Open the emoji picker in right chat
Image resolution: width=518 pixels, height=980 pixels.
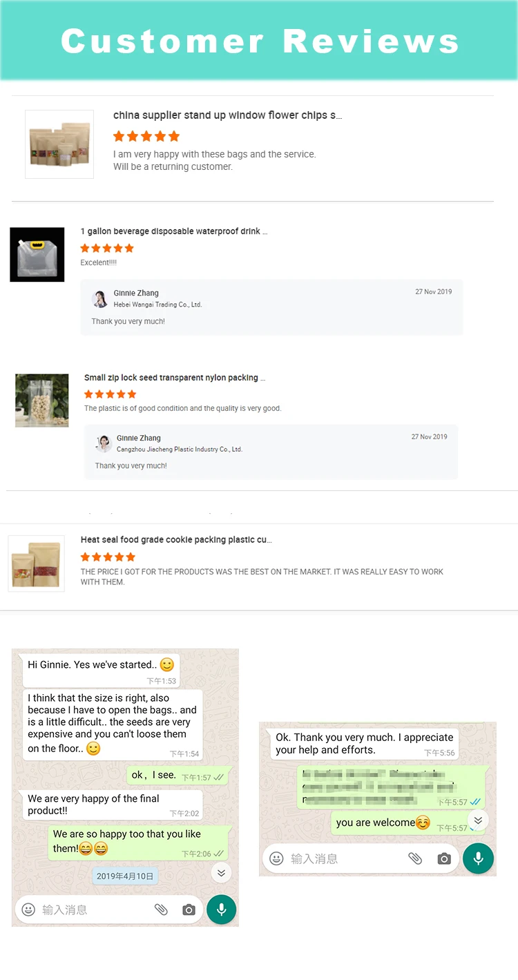pos(276,858)
